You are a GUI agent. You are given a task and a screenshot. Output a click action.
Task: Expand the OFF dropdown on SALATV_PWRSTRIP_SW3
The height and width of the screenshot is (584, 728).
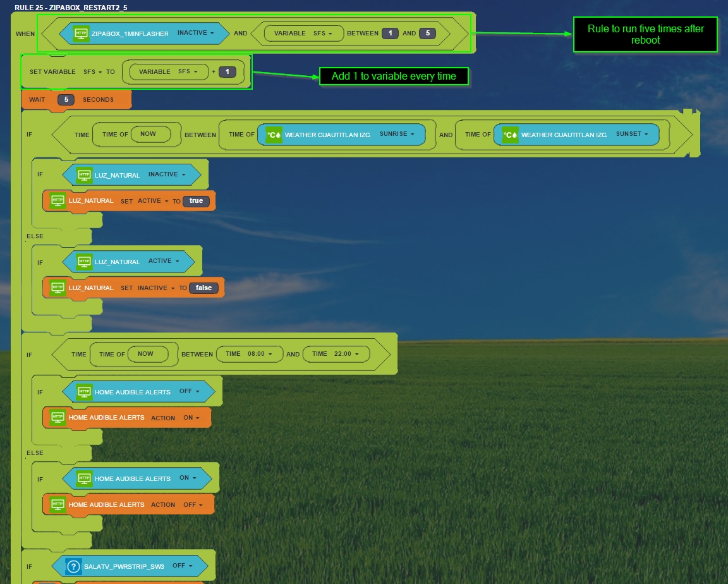pos(182,566)
